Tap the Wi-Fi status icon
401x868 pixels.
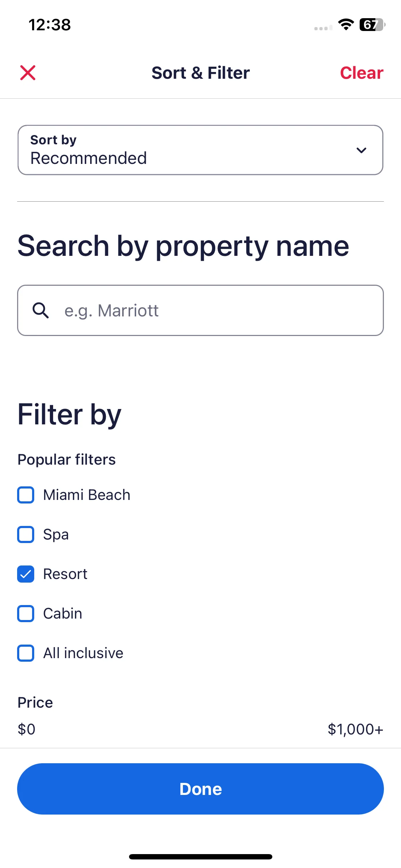click(346, 25)
